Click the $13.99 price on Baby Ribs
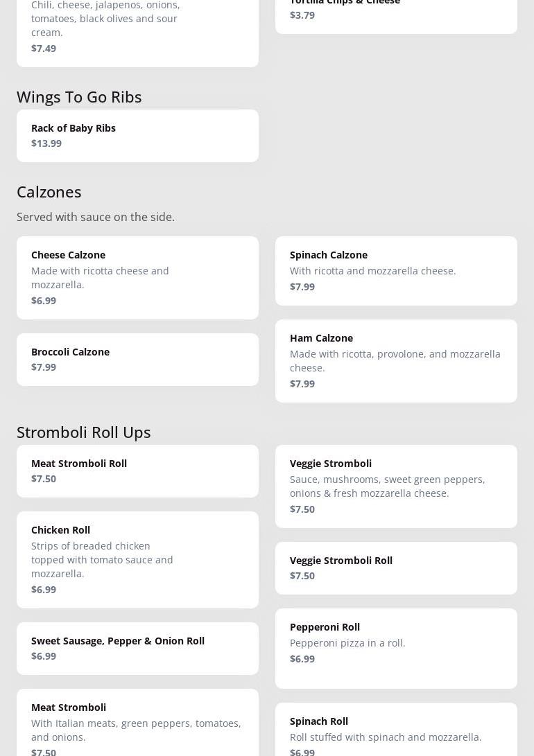This screenshot has width=534, height=756. coord(46,143)
